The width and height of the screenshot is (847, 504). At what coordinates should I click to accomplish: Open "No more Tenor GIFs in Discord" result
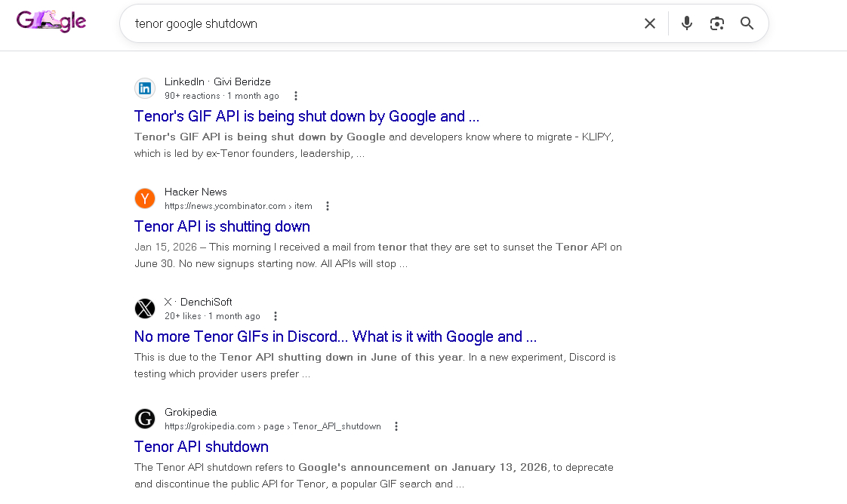(335, 337)
